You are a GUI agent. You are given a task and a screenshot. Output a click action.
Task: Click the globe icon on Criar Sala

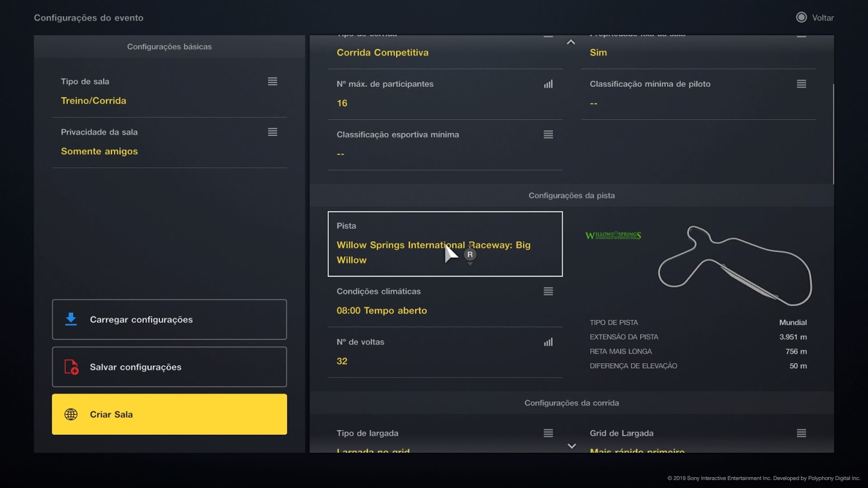[x=71, y=414]
